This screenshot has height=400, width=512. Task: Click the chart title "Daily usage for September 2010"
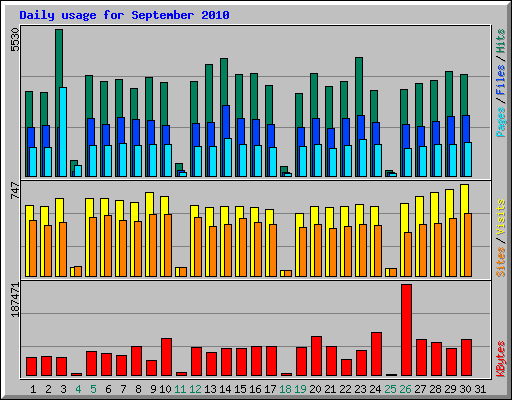click(124, 15)
